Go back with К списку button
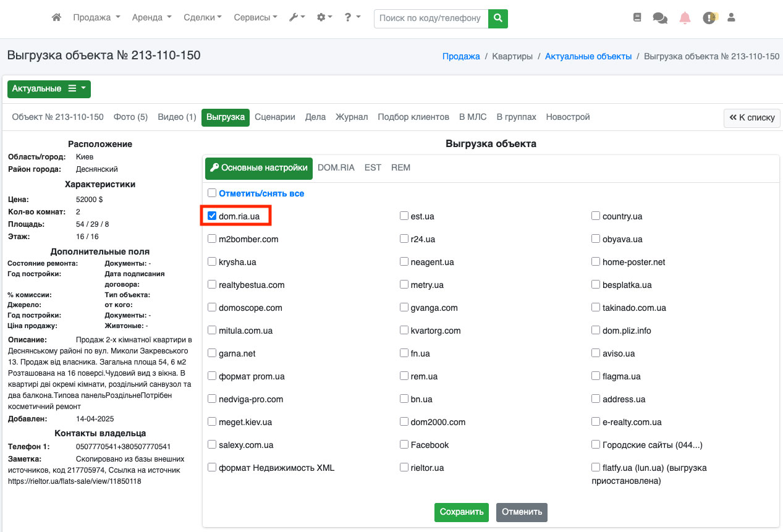 (751, 117)
